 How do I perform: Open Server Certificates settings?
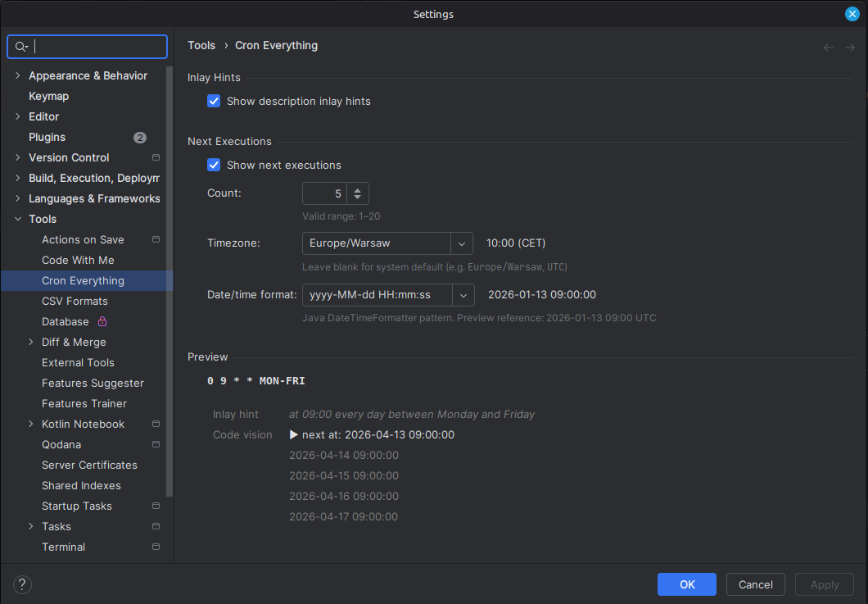(90, 465)
